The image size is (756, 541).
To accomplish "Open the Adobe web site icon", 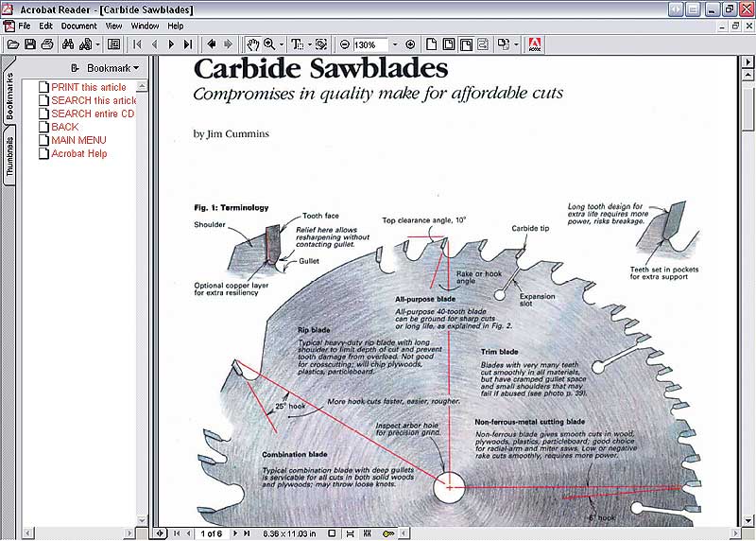I will click(x=535, y=44).
